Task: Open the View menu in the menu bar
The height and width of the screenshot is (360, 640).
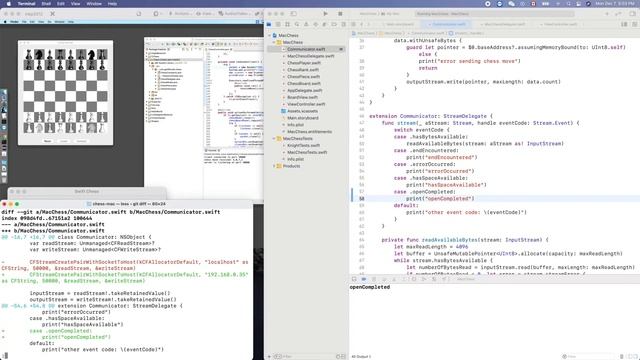Action: pos(76,4)
